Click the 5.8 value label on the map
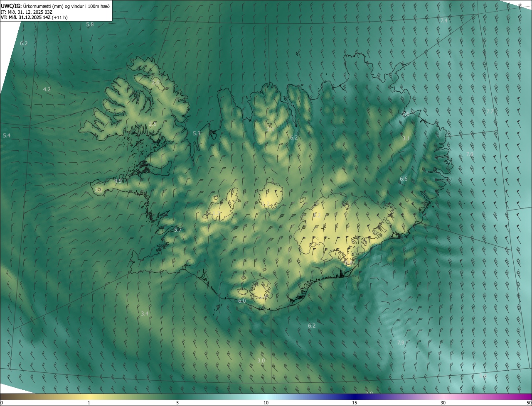 90,24
